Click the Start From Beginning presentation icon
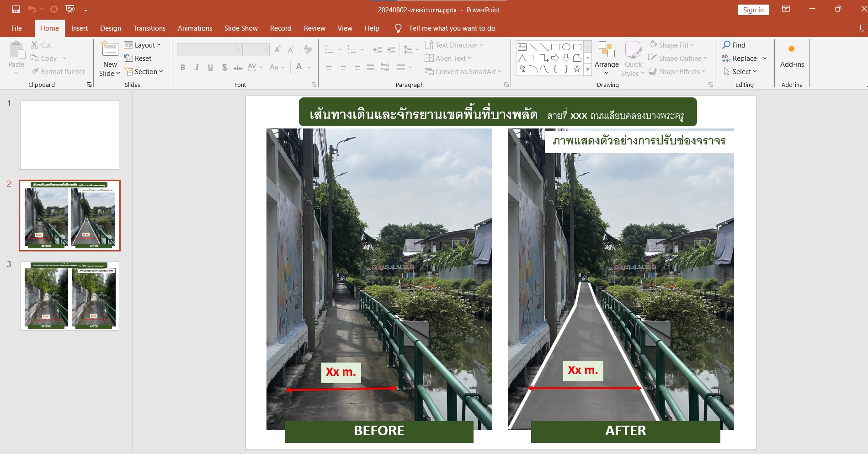 70,9
